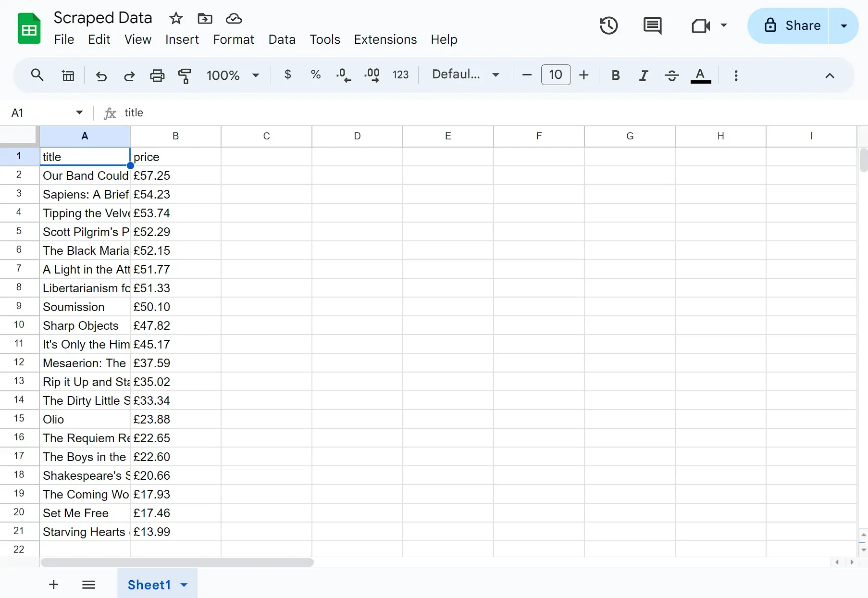The width and height of the screenshot is (868, 598).
Task: Decrease decimal places
Action: pos(343,75)
